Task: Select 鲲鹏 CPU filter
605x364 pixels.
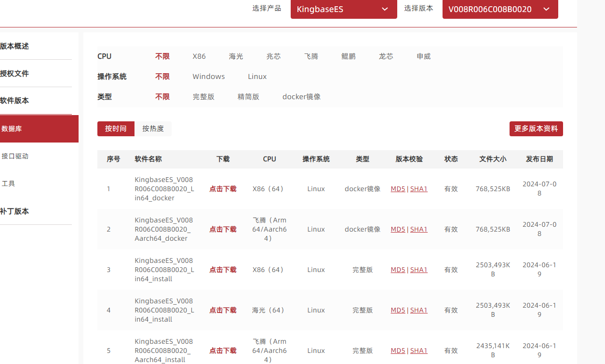Action: coord(349,56)
